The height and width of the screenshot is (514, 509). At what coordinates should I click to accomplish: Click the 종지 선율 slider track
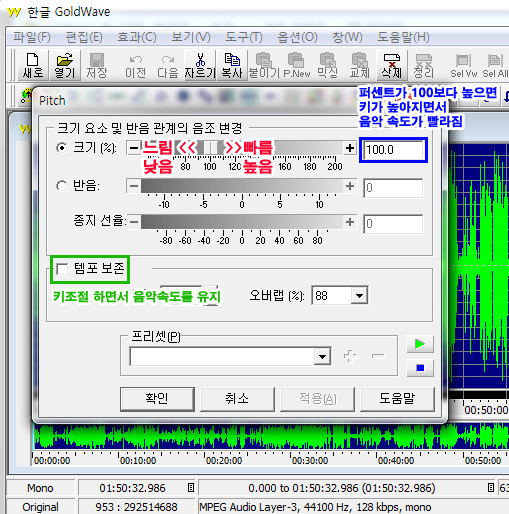(x=242, y=222)
